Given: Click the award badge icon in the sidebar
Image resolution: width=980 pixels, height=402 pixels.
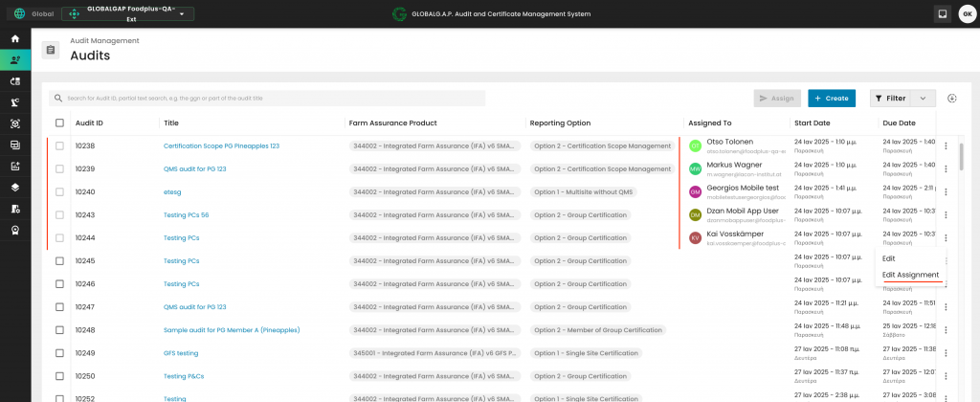Looking at the screenshot, I should coord(14,230).
